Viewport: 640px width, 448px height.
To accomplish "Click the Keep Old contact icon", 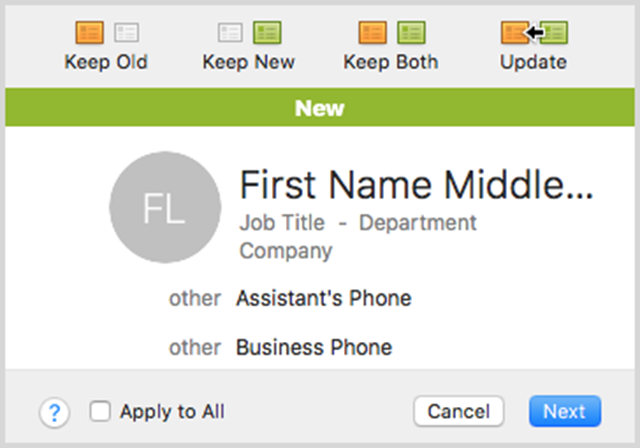I will [x=106, y=33].
